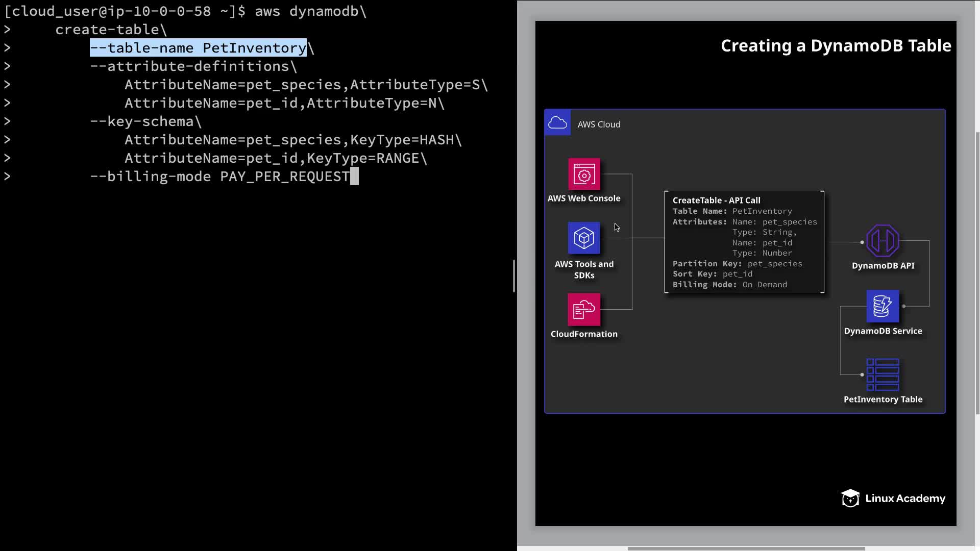This screenshot has height=551, width=980.
Task: Click the highlighted --table-name PetInventory text
Action: click(198, 48)
